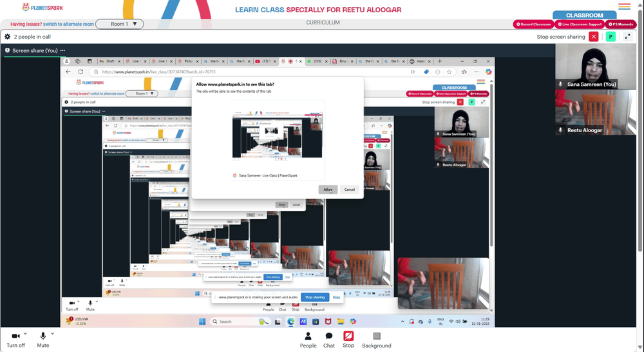The height and width of the screenshot is (352, 644).
Task: Click the Microsoft Store icon in shared taskbar
Action: coord(316,322)
